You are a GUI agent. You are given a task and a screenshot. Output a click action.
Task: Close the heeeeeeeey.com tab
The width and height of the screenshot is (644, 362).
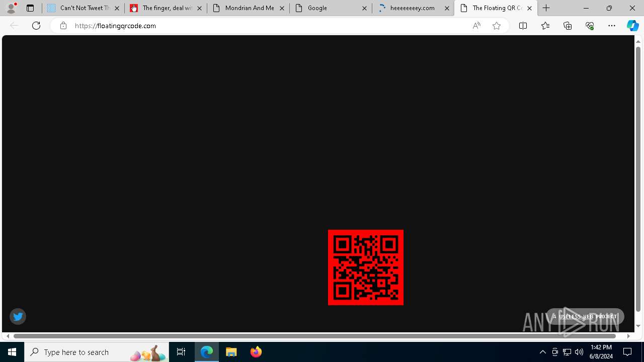click(447, 8)
